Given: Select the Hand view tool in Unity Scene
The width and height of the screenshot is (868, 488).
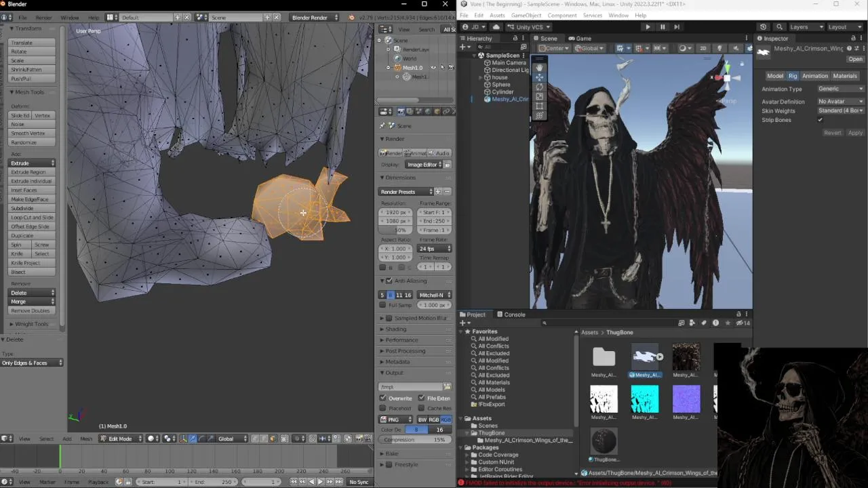Looking at the screenshot, I should pos(539,67).
